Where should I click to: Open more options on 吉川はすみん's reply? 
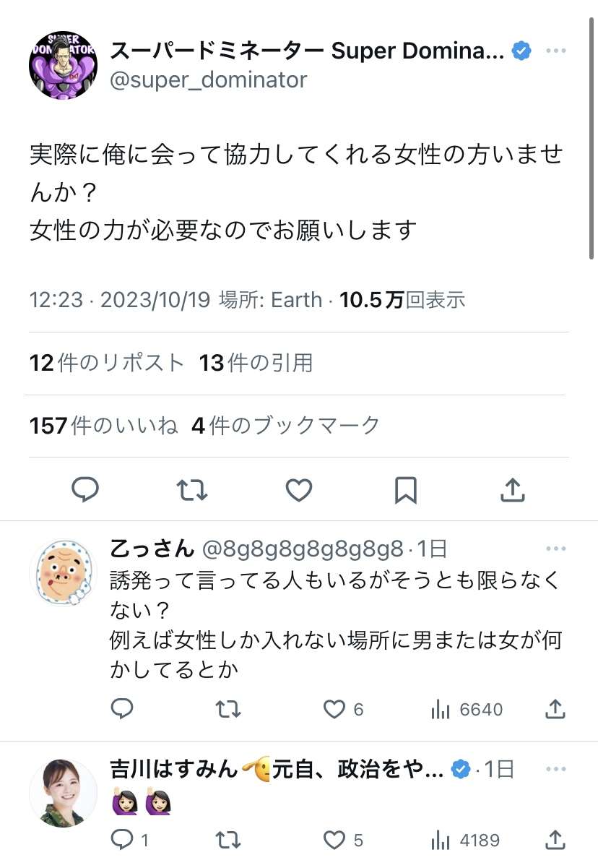[555, 769]
